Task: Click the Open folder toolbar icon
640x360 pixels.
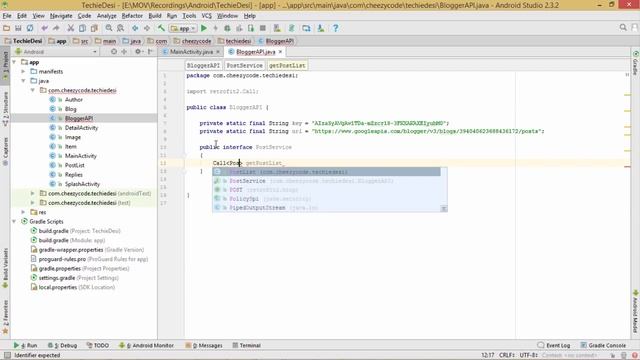Action: (6, 28)
